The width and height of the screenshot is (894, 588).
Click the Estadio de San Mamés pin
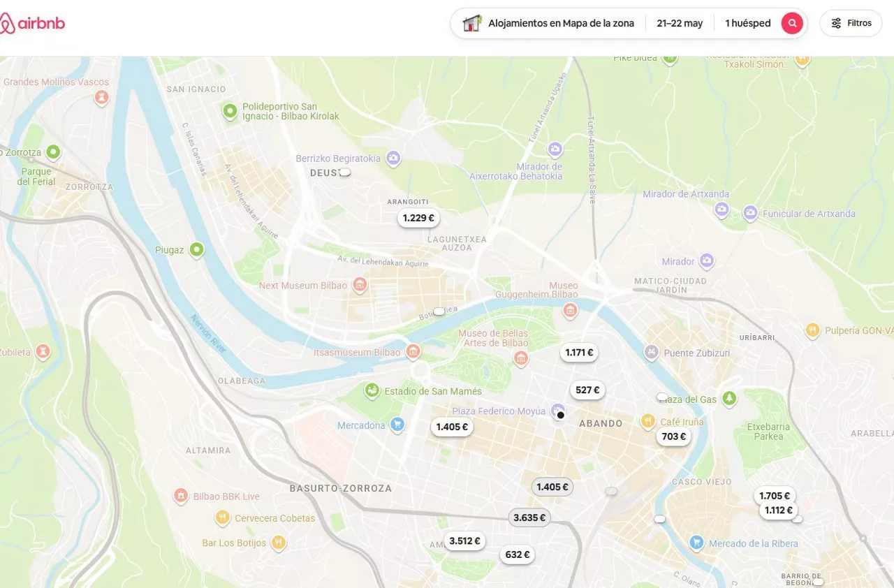click(372, 390)
